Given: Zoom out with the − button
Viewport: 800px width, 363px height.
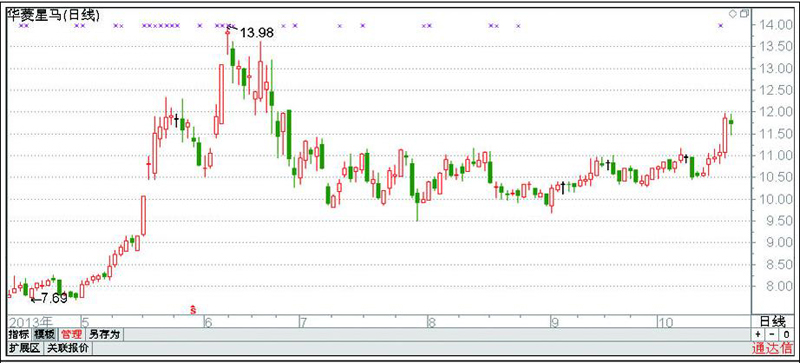Looking at the screenshot, I should click(772, 334).
